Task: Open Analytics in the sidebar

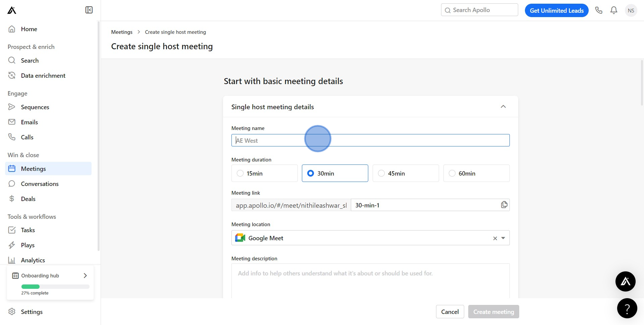Action: tap(48, 260)
